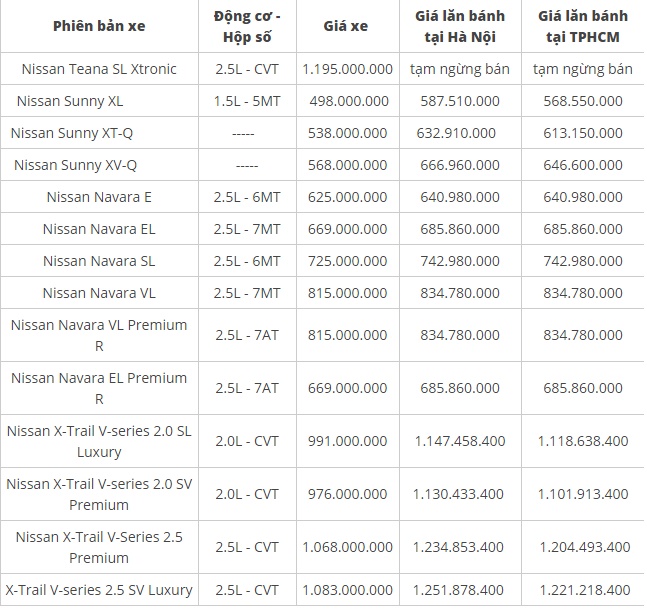Click the "Giá lăn bánh tại Hà Nội" header
Image resolution: width=647 pixels, height=612 pixels.
click(x=460, y=25)
